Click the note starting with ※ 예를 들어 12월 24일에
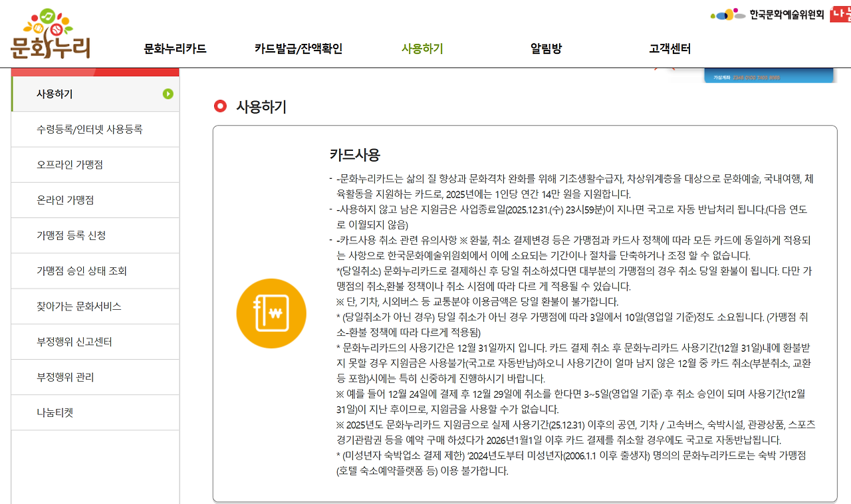851x504 pixels. [570, 402]
